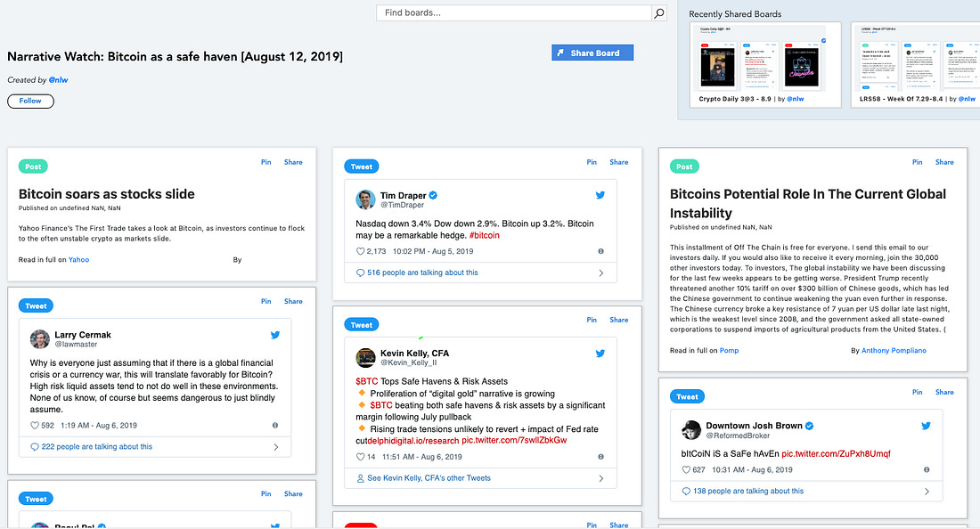The height and width of the screenshot is (529, 980).
Task: Click Downtown Josh Brown's verified badge
Action: 809,426
